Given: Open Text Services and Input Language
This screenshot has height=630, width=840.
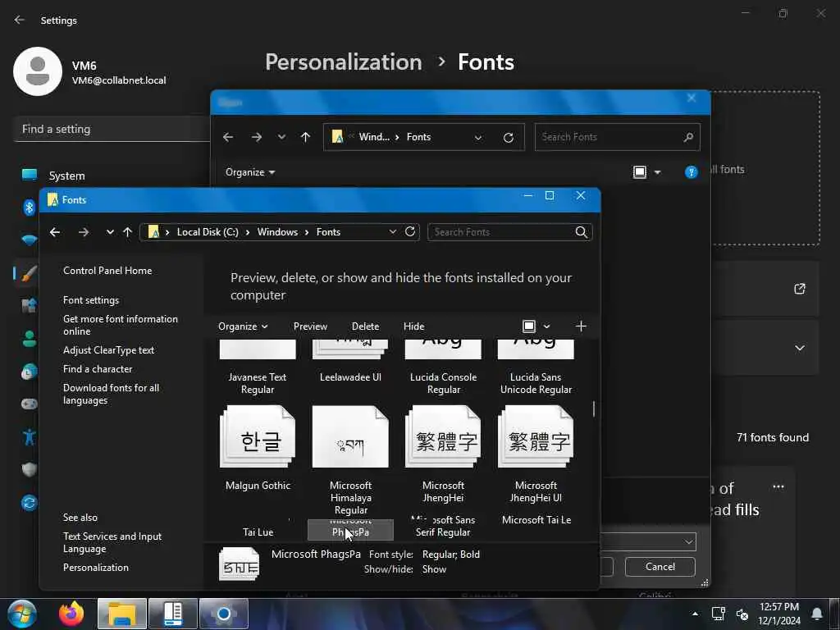Looking at the screenshot, I should tap(112, 542).
